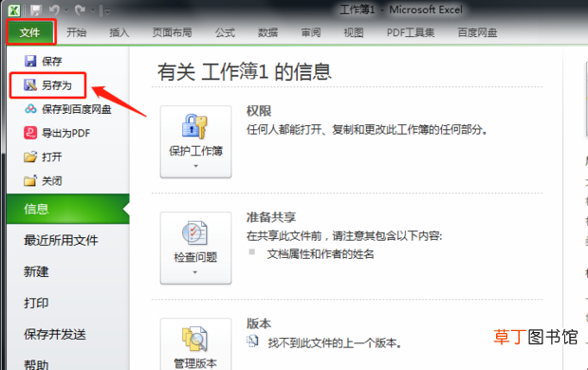
Task: Switch to the 开始 ribbon tab
Action: [x=77, y=32]
